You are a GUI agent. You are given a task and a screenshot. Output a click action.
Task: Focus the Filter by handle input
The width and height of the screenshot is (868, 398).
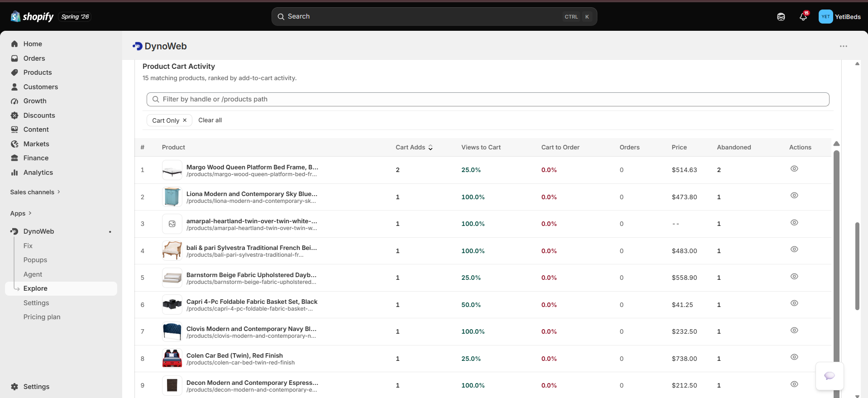488,99
